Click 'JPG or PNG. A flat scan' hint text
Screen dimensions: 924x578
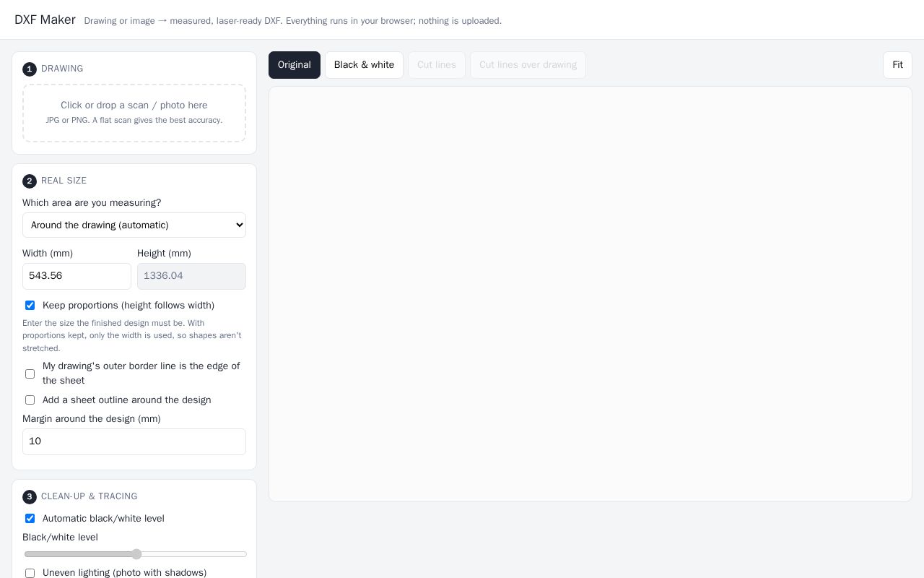tap(134, 120)
